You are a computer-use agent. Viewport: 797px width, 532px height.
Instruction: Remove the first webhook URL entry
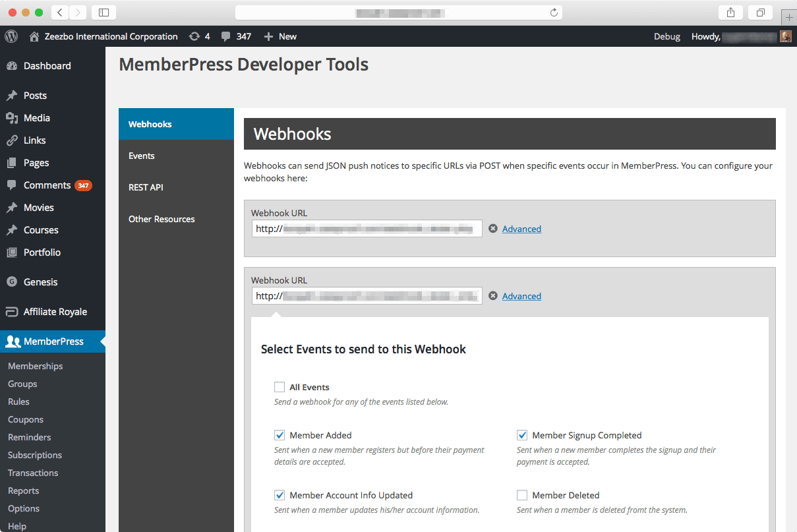tap(492, 229)
